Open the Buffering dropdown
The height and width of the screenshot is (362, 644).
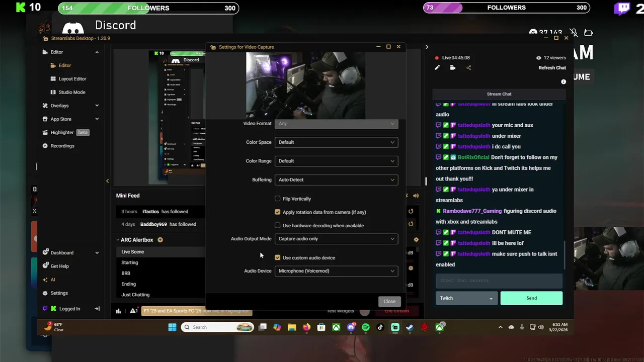click(x=336, y=179)
